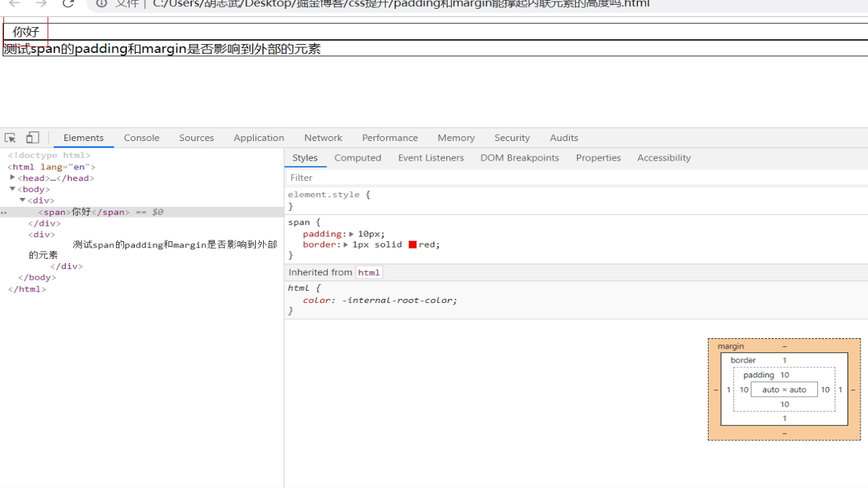Click the browser address bar URL

401,3
